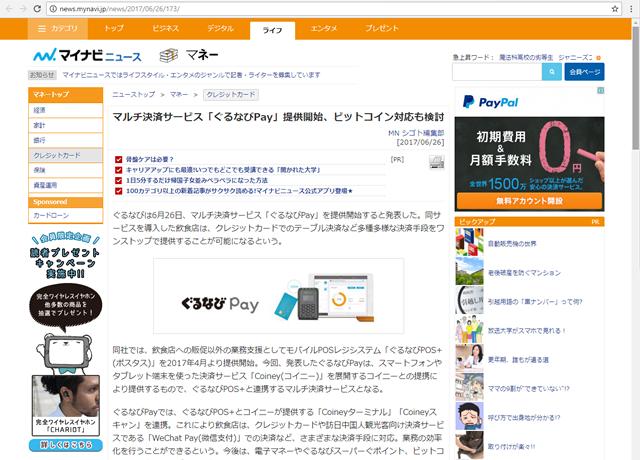This screenshot has width=640, height=460.
Task: Open the カテゴリ hamburger menu
Action: click(x=57, y=29)
